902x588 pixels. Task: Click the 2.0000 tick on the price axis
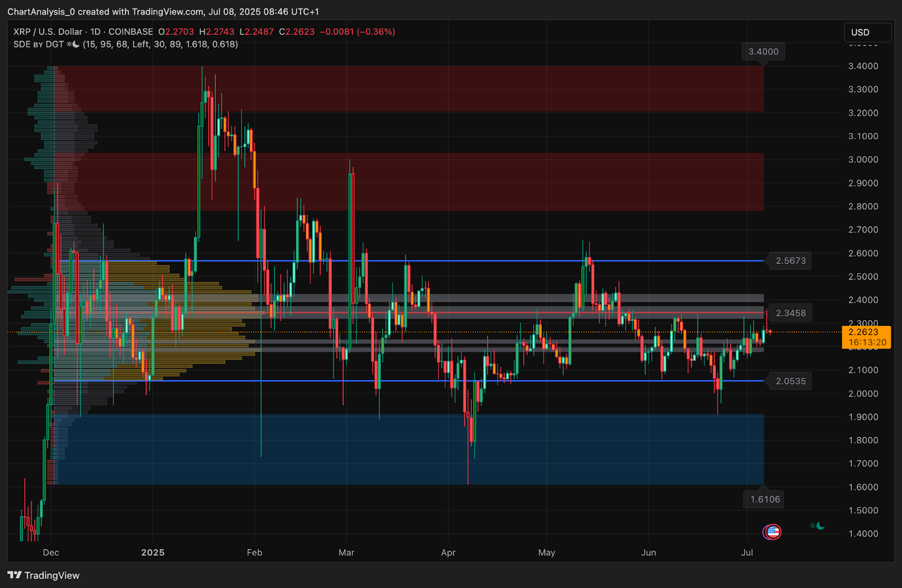[863, 394]
